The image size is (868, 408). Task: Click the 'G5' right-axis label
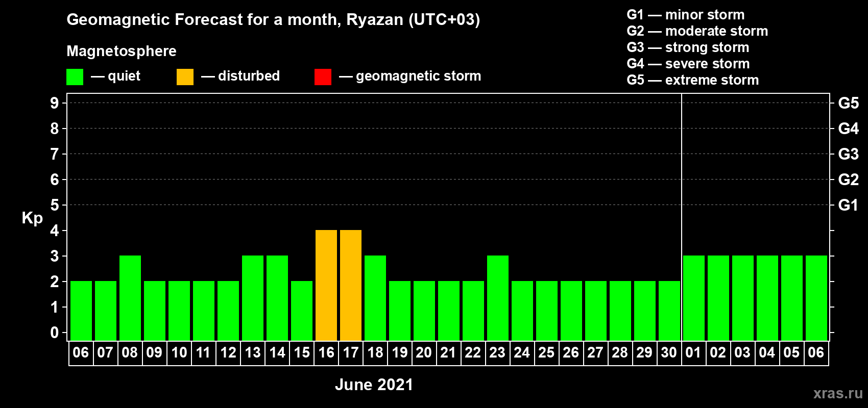coord(849,103)
